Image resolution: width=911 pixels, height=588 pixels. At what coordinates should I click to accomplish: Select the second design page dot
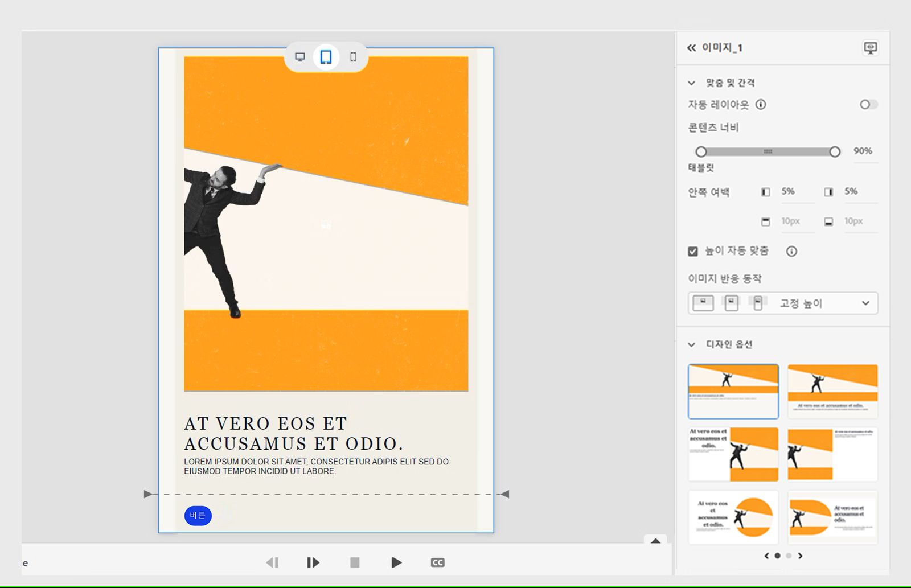789,556
